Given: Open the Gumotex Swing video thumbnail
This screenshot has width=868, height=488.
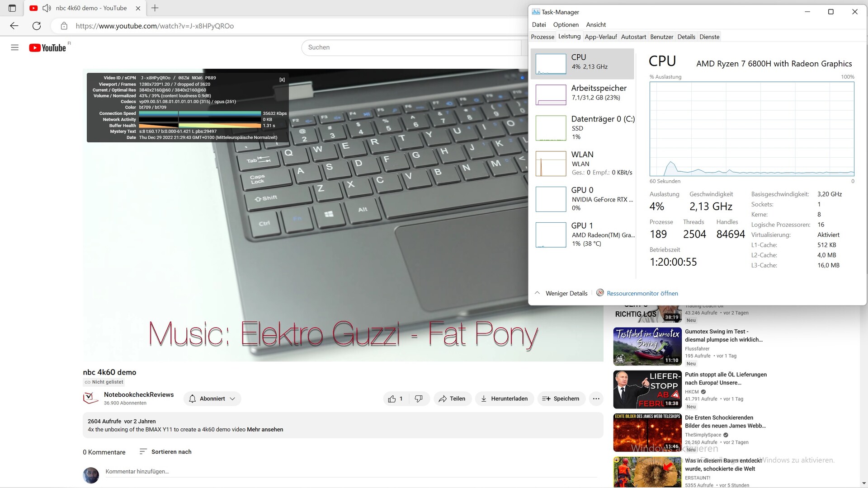Looking at the screenshot, I should pyautogui.click(x=647, y=347).
